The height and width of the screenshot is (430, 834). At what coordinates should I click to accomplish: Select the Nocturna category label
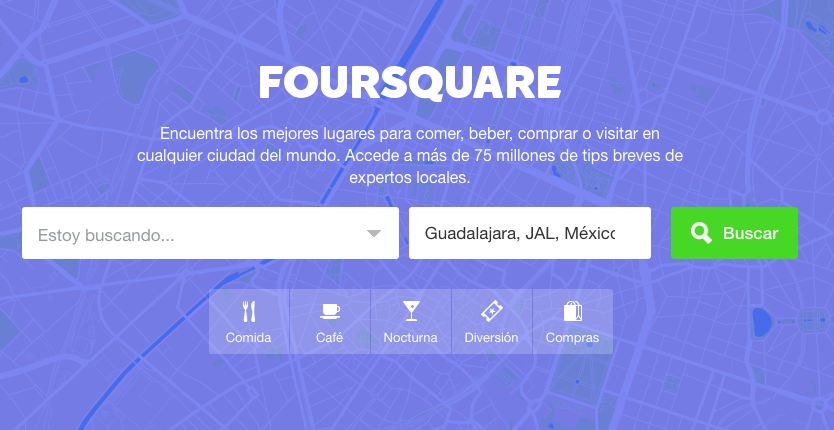click(410, 338)
